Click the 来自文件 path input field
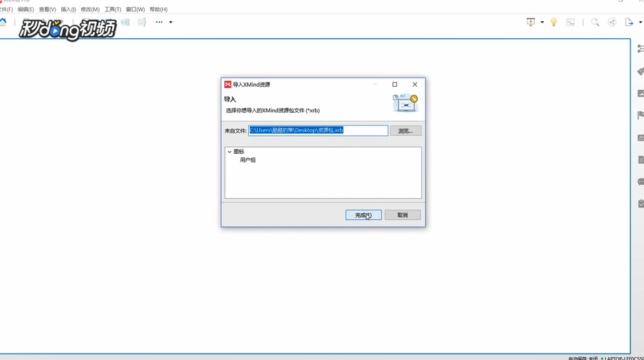Image resolution: width=644 pixels, height=360 pixels. 318,131
